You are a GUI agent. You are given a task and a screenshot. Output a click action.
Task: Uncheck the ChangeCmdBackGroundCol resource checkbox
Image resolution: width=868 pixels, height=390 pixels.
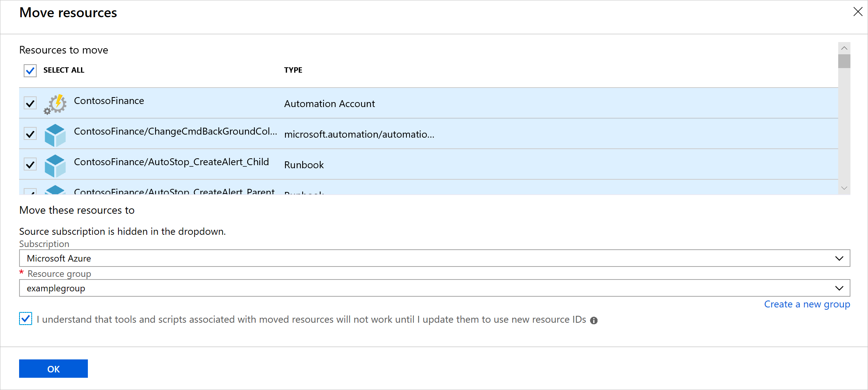point(30,134)
